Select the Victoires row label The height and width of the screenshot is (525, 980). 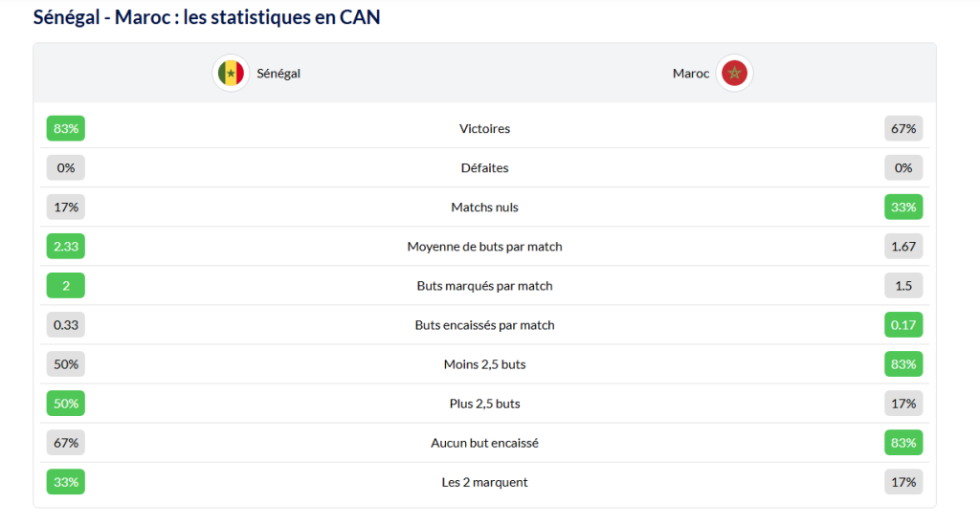484,128
